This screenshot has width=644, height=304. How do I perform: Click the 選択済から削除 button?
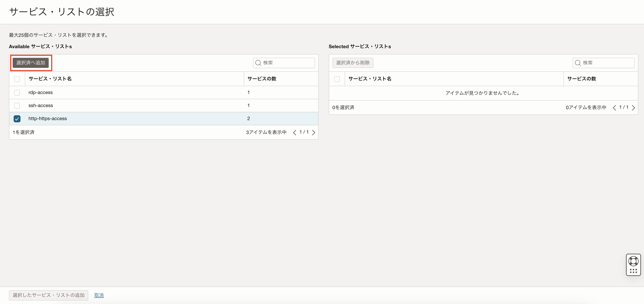pos(352,63)
